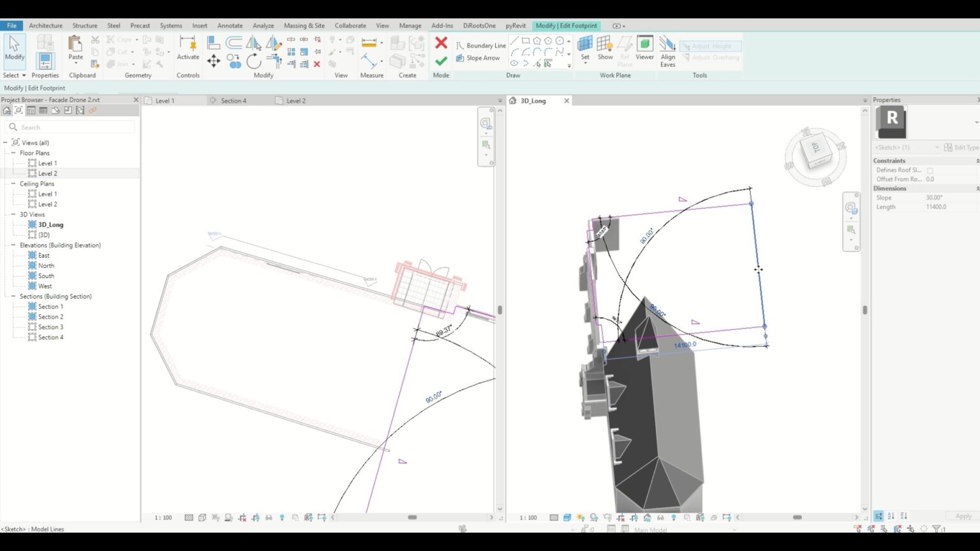The image size is (980, 551).
Task: Click the Project Browser search field
Action: (70, 127)
